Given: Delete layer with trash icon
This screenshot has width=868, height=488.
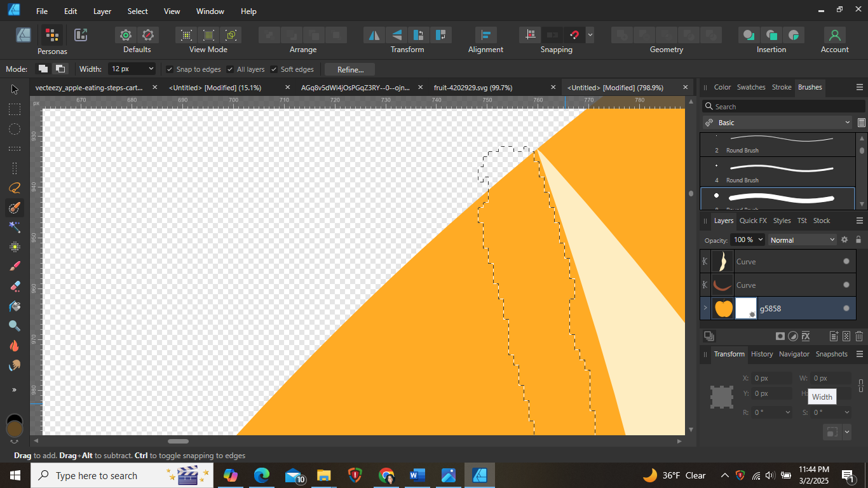Looking at the screenshot, I should tap(859, 336).
